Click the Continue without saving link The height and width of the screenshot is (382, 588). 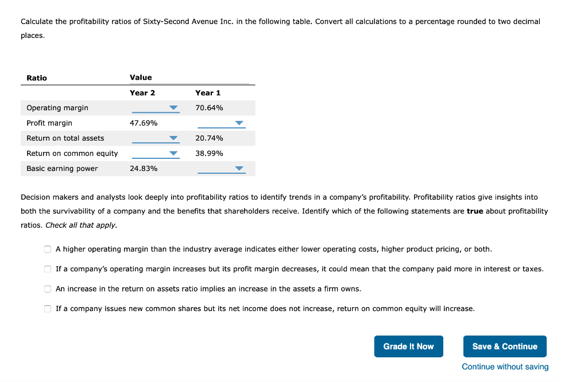505,367
